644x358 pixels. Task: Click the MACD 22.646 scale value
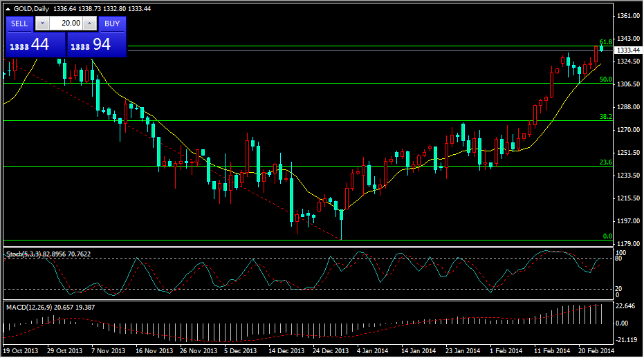tap(625, 306)
